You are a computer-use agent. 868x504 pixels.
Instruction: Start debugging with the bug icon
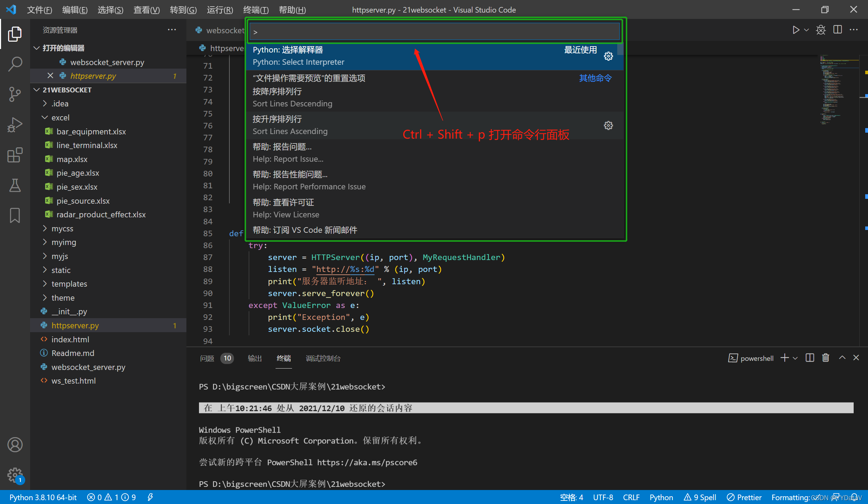tap(821, 30)
